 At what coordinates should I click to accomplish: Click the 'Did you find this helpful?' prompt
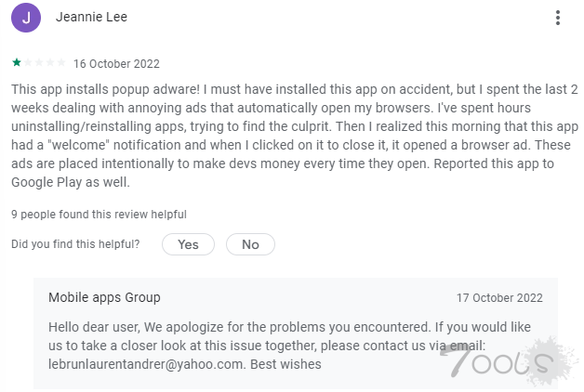(x=75, y=244)
